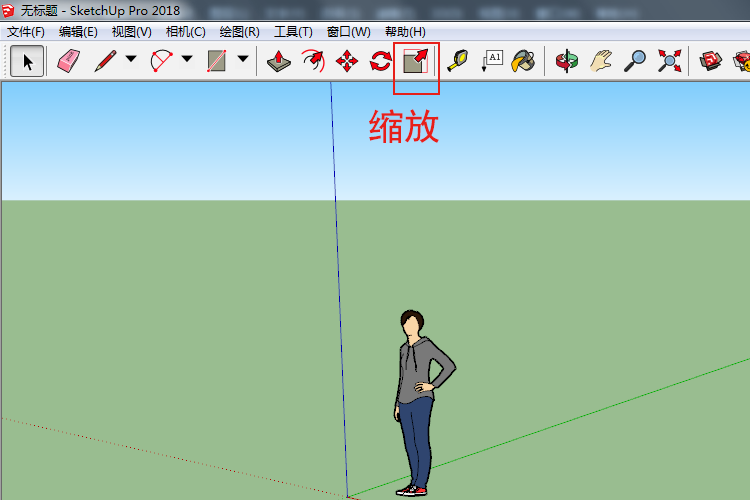
Task: Open the 相机(C) menu
Action: tap(185, 32)
